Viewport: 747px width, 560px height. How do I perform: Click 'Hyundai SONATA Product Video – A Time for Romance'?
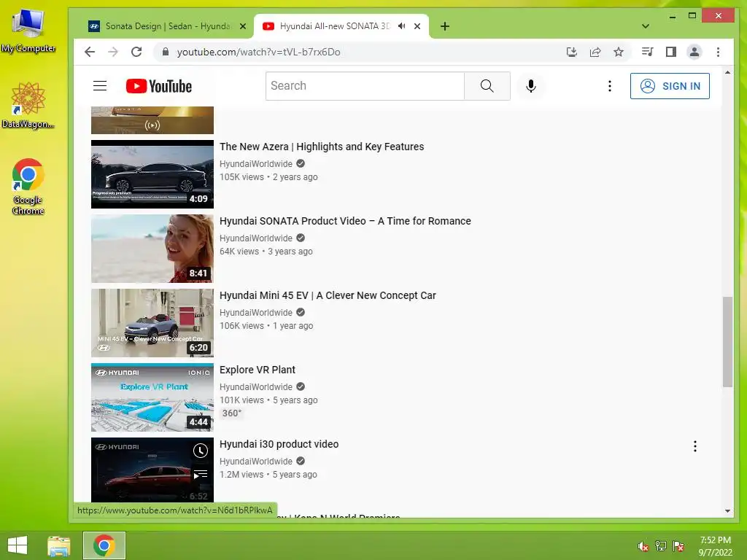coord(345,221)
